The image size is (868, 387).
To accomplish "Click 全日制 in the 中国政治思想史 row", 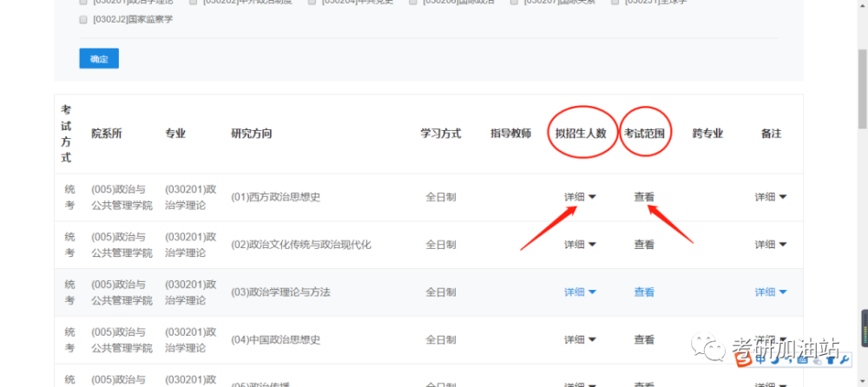I will [x=441, y=340].
